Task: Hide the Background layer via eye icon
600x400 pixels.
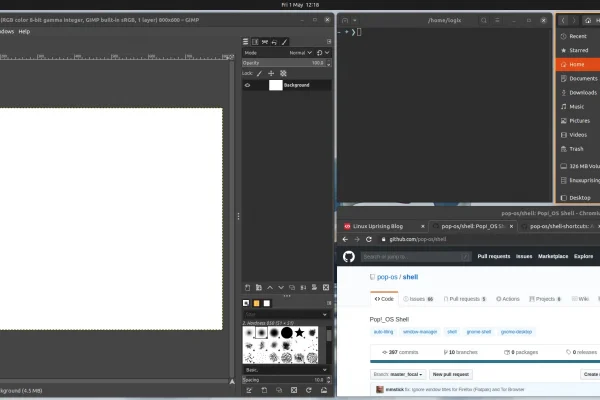Action: point(248,85)
